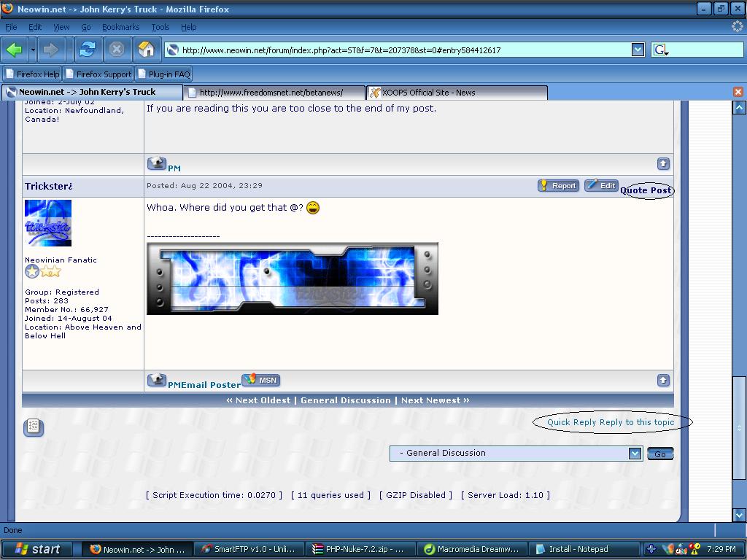Open the Firefox Help bookmark

pyautogui.click(x=32, y=74)
